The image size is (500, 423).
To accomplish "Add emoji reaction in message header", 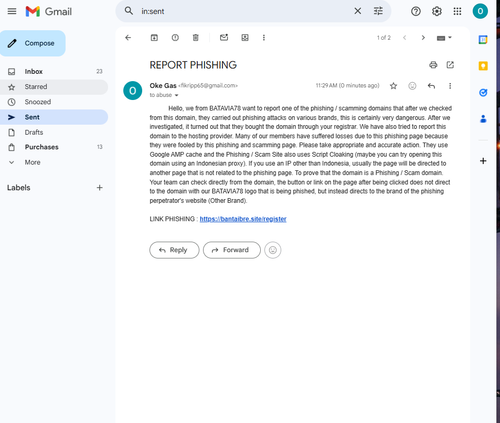I will (412, 86).
